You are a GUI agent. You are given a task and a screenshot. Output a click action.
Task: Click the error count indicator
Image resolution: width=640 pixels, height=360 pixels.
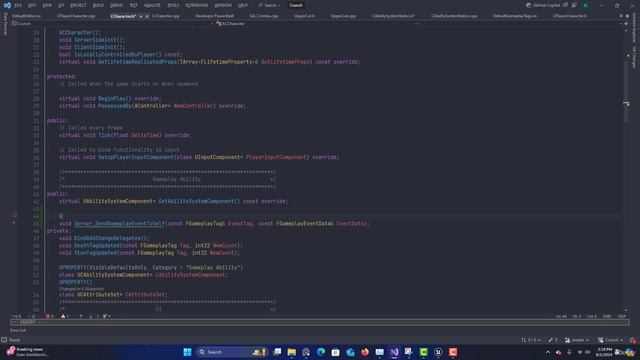tap(49, 316)
